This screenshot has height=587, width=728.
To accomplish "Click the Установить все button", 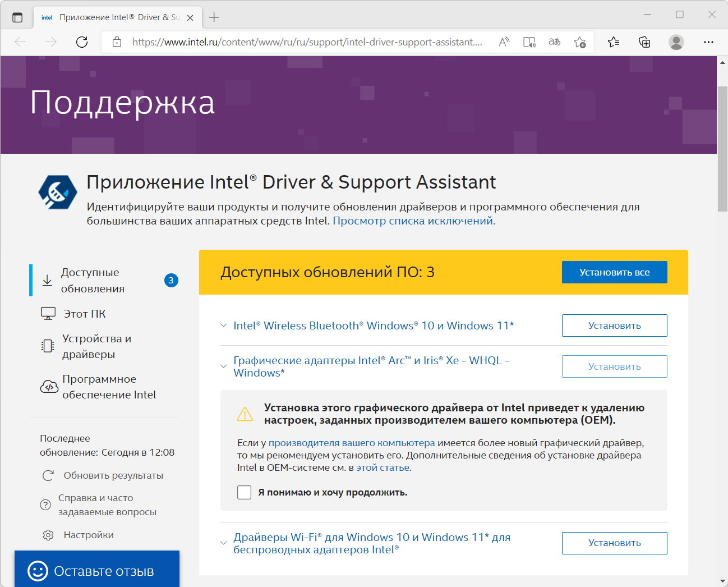I will [x=615, y=272].
